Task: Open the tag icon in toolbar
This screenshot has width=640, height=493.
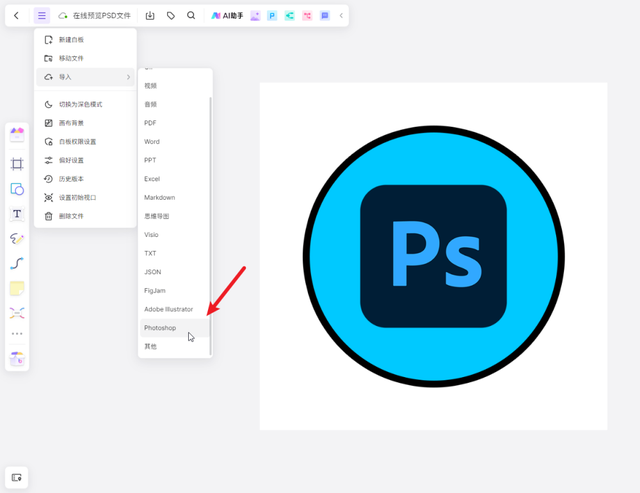Action: (x=171, y=16)
